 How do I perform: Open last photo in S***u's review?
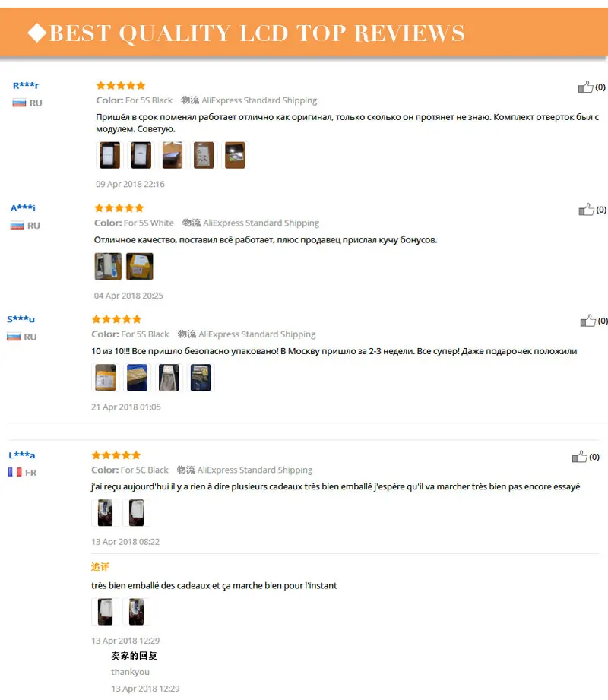tap(201, 378)
